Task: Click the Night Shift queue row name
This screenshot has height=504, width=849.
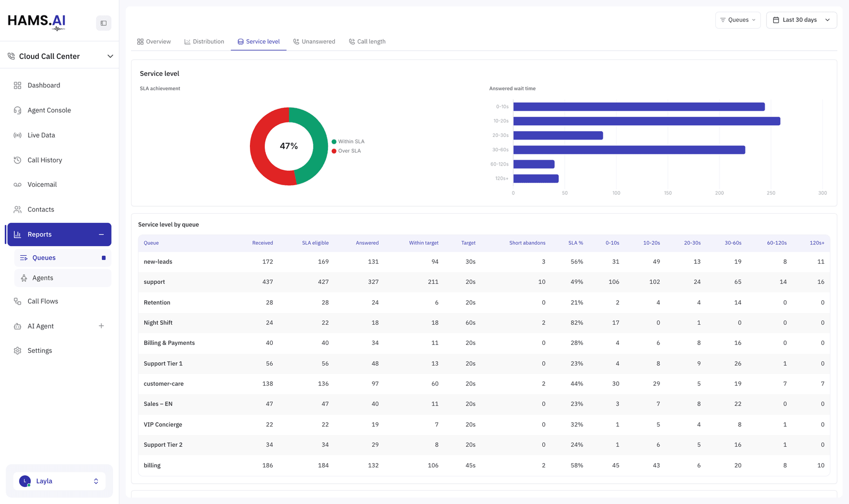Action: point(158,323)
